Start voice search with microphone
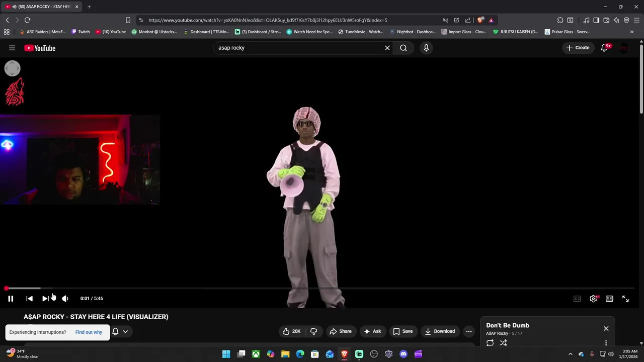Image resolution: width=644 pixels, height=362 pixels. click(x=426, y=48)
